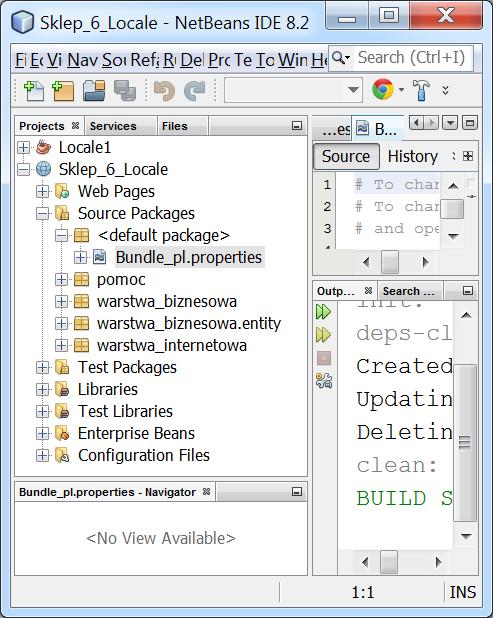Expand the Test Packages node
Image resolution: width=493 pixels, height=618 pixels.
(42, 367)
